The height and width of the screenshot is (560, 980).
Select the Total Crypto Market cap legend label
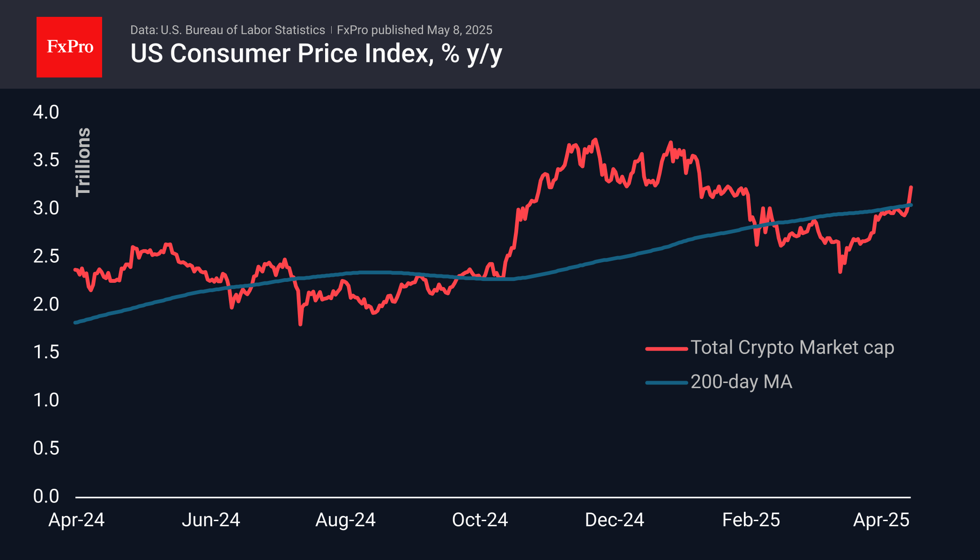(x=792, y=347)
